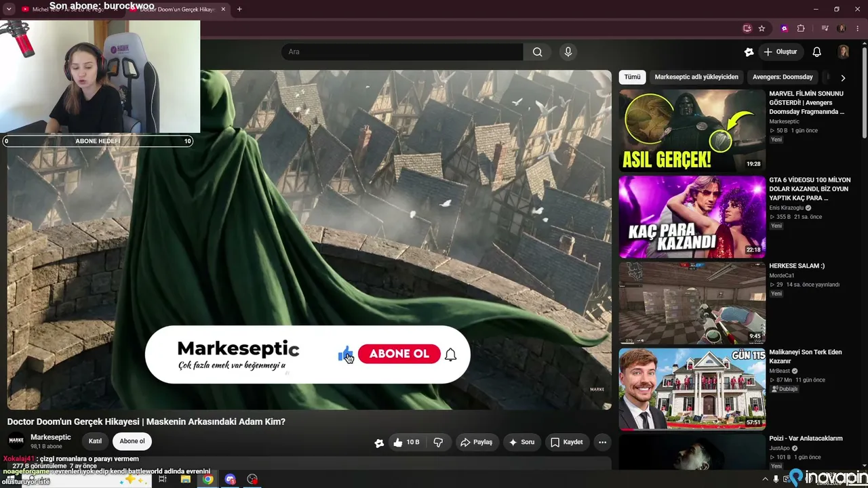This screenshot has height=488, width=868.
Task: Like the video with 10 B likes
Action: (406, 443)
